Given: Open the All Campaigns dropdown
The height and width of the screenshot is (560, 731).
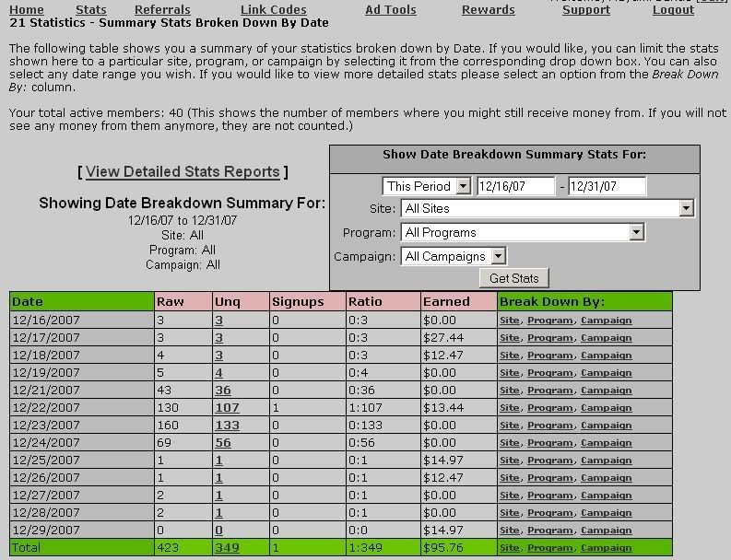Looking at the screenshot, I should (x=454, y=256).
